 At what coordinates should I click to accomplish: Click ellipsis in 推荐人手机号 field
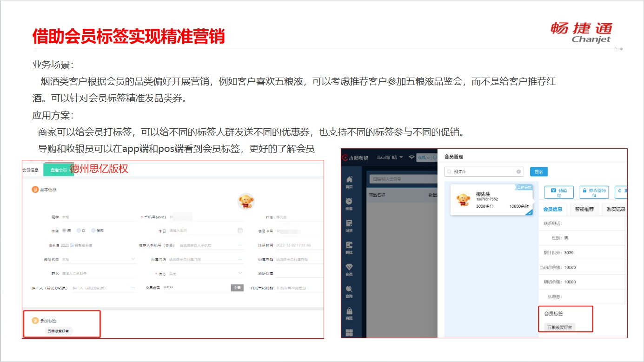click(x=240, y=245)
